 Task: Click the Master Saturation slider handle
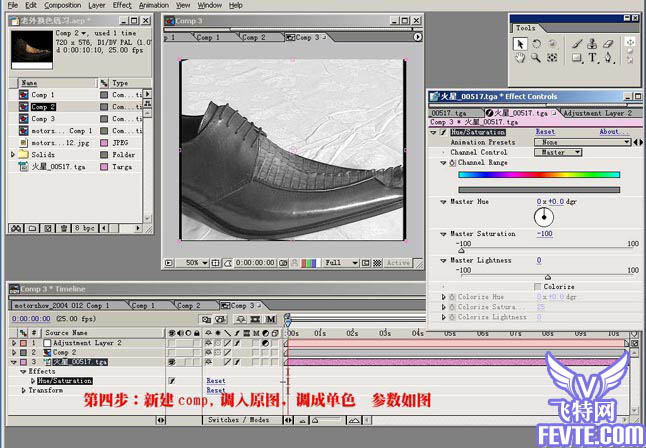(x=461, y=251)
